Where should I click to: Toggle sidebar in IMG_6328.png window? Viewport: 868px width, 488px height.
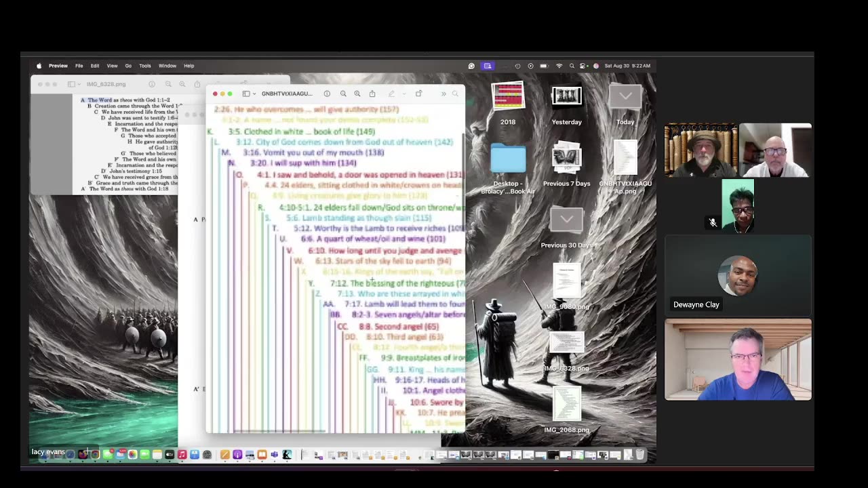click(x=71, y=84)
